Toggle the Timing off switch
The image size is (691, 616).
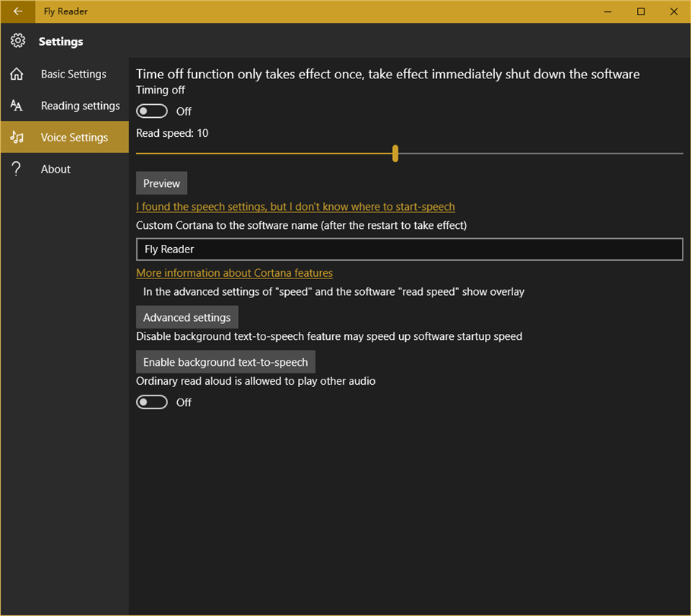click(152, 111)
